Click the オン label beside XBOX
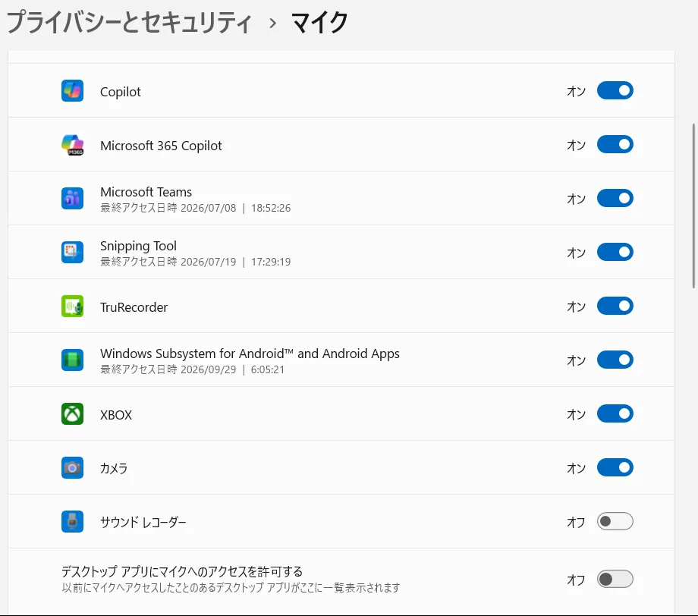 (576, 414)
